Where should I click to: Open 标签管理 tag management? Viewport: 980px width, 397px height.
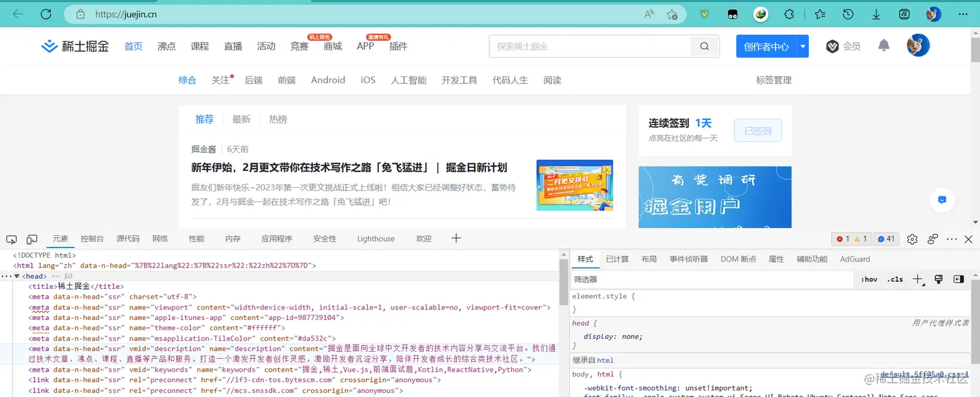coord(773,80)
